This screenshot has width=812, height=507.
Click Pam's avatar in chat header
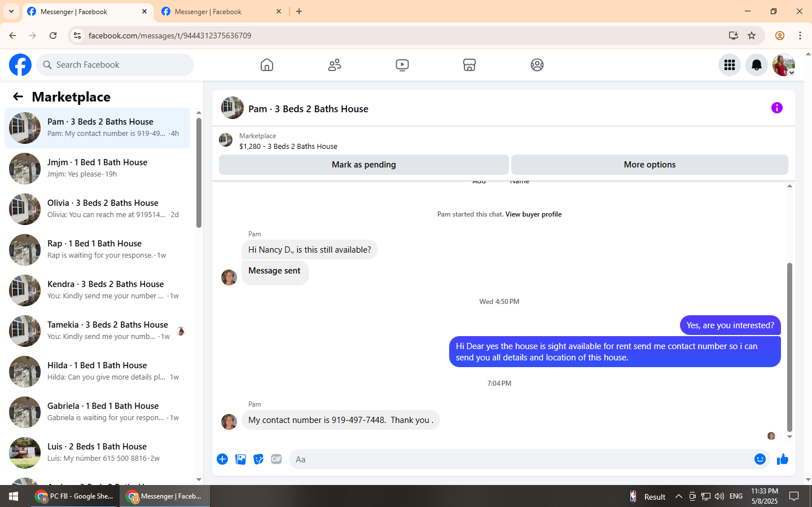click(x=232, y=108)
